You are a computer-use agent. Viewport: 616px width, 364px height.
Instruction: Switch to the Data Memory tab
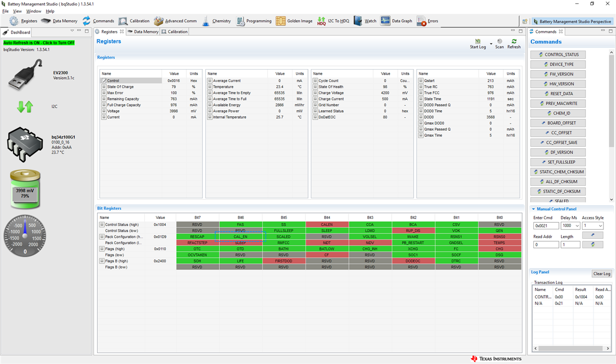[143, 32]
